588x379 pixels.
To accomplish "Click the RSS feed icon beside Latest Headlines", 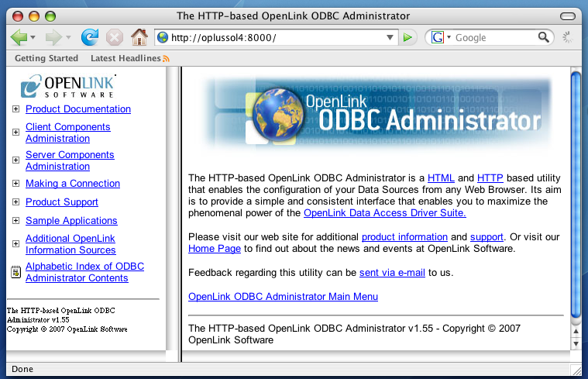I will coord(166,59).
